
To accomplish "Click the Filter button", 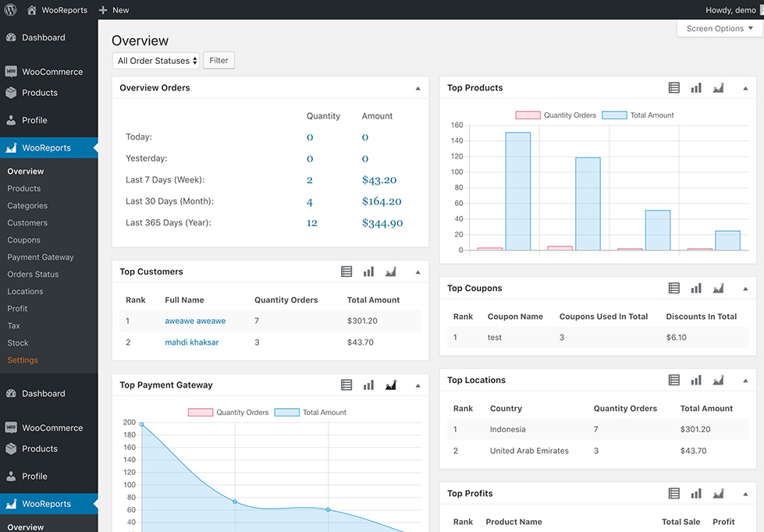I will (x=219, y=61).
